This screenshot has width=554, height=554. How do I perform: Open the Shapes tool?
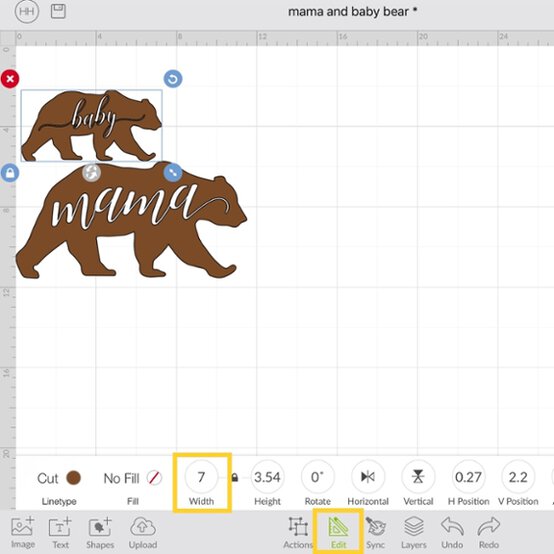tap(100, 533)
